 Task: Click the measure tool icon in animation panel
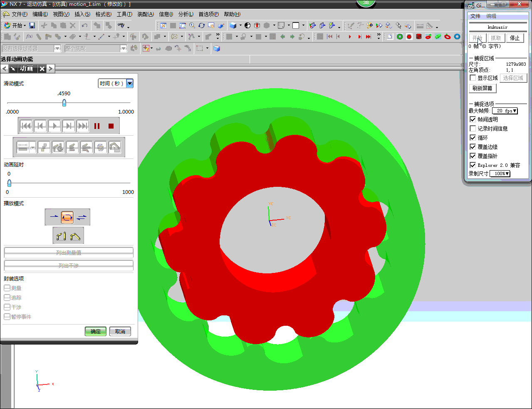pyautogui.click(x=24, y=147)
